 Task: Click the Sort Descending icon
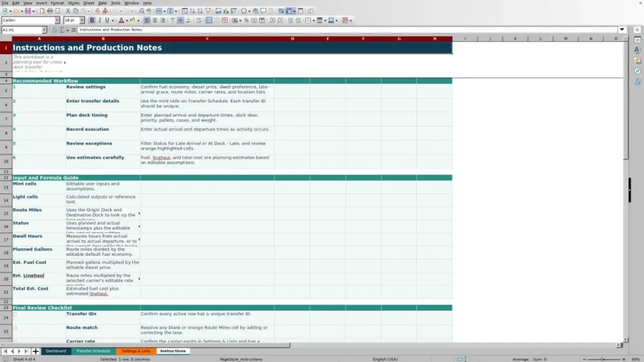pos(200,11)
